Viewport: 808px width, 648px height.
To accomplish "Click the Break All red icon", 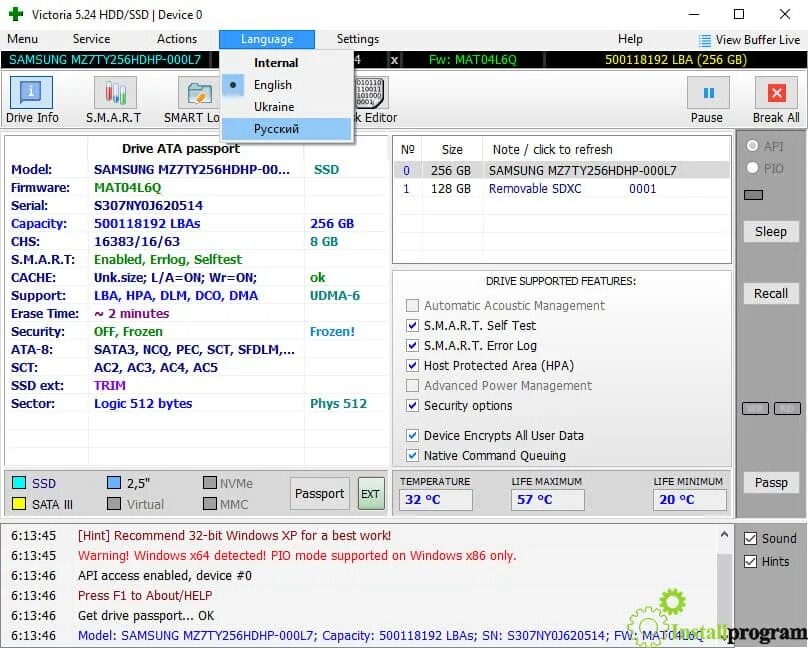I will [776, 93].
